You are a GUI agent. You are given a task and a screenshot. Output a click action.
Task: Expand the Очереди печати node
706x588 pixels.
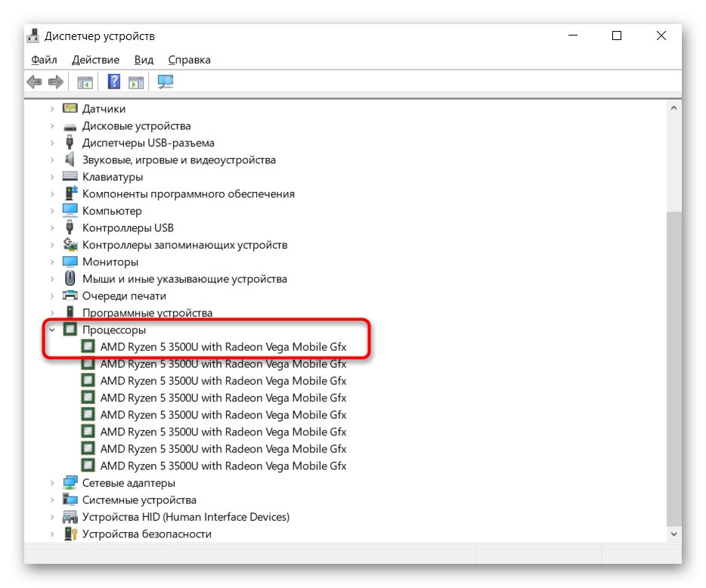pyautogui.click(x=52, y=296)
